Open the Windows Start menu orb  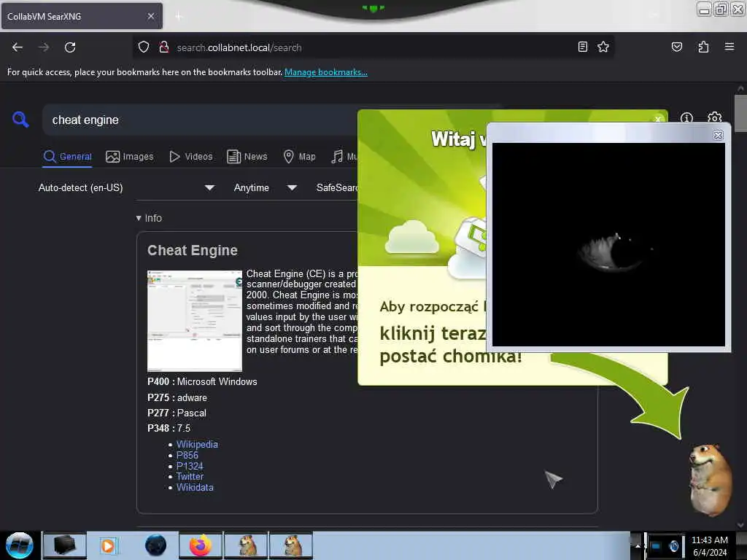[20, 545]
